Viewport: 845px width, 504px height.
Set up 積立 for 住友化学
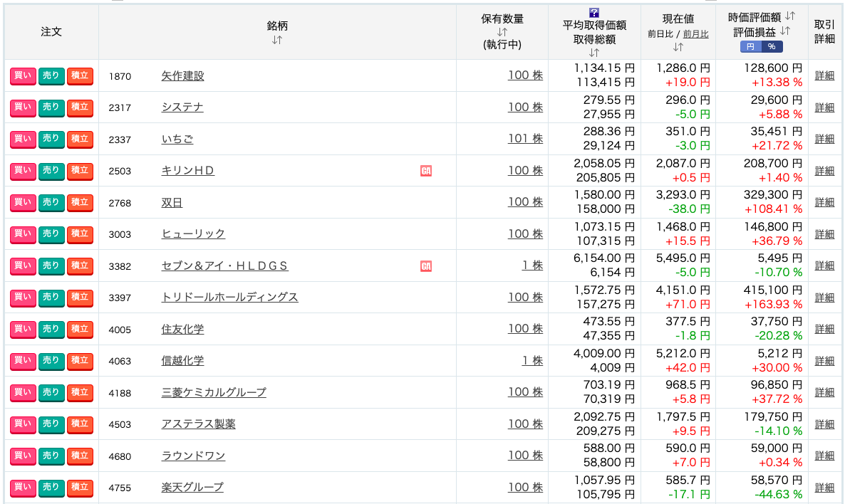[80, 329]
